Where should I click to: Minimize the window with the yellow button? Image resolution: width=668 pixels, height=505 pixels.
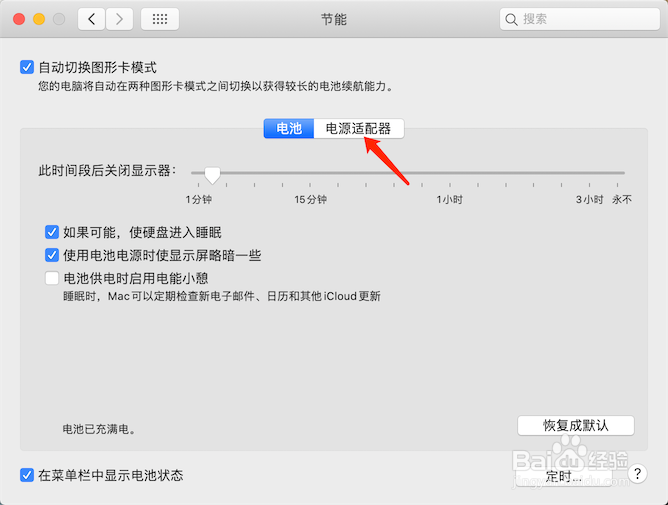tap(39, 19)
